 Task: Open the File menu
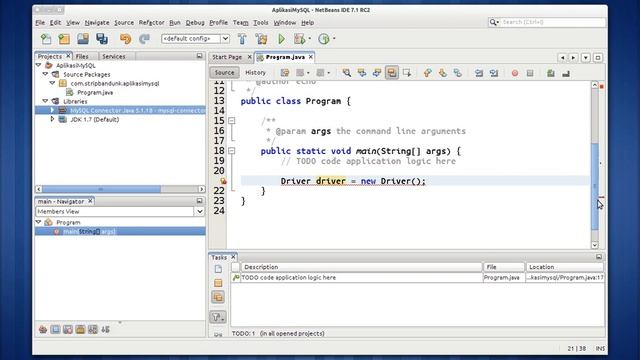click(40, 22)
